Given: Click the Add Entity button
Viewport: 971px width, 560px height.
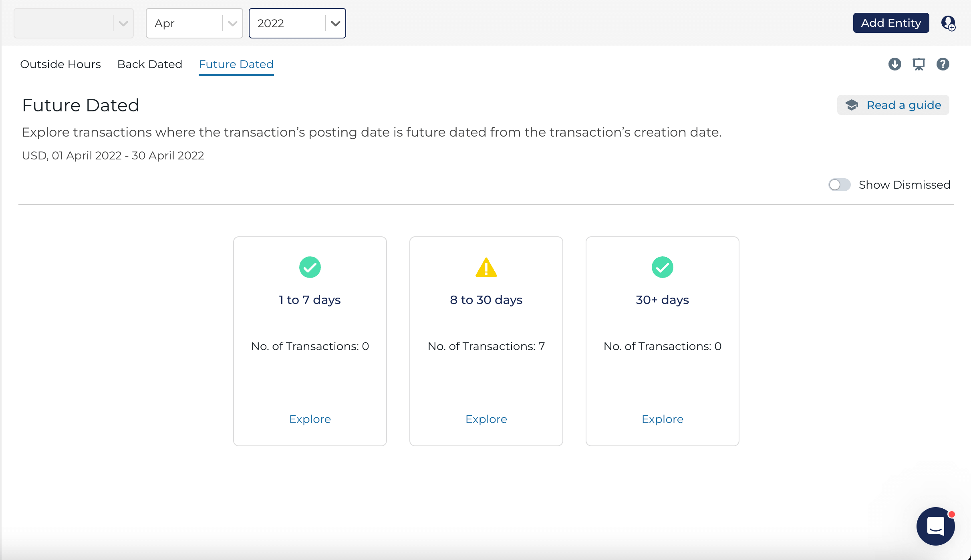Looking at the screenshot, I should coord(891,23).
